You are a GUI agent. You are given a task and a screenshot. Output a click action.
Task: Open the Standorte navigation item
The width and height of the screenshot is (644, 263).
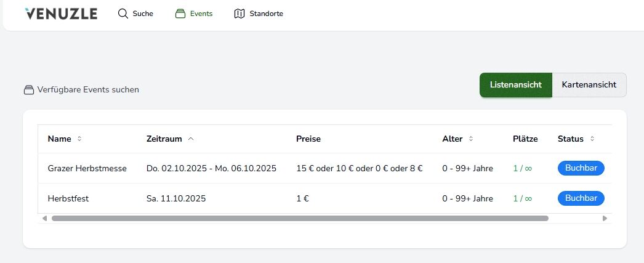click(266, 14)
